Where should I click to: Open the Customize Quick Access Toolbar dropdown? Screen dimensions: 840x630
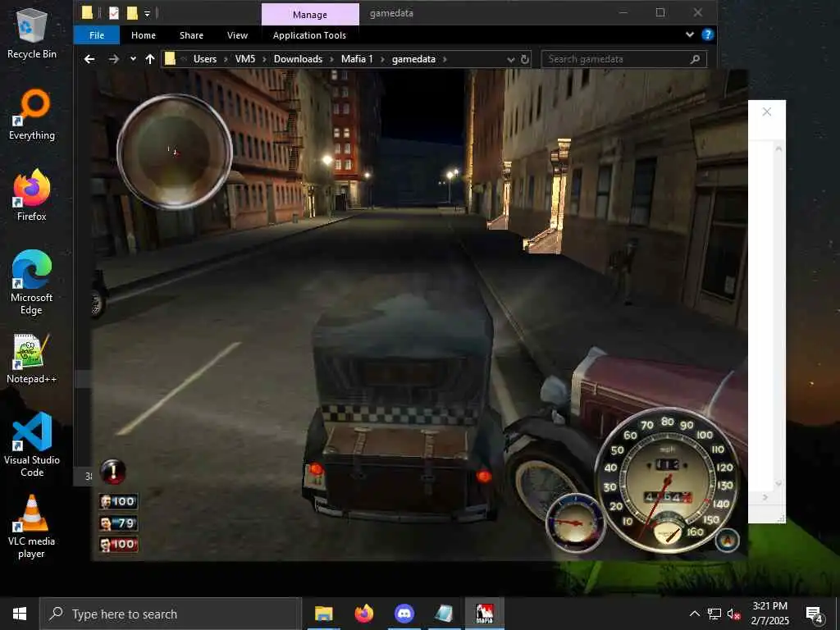point(147,13)
